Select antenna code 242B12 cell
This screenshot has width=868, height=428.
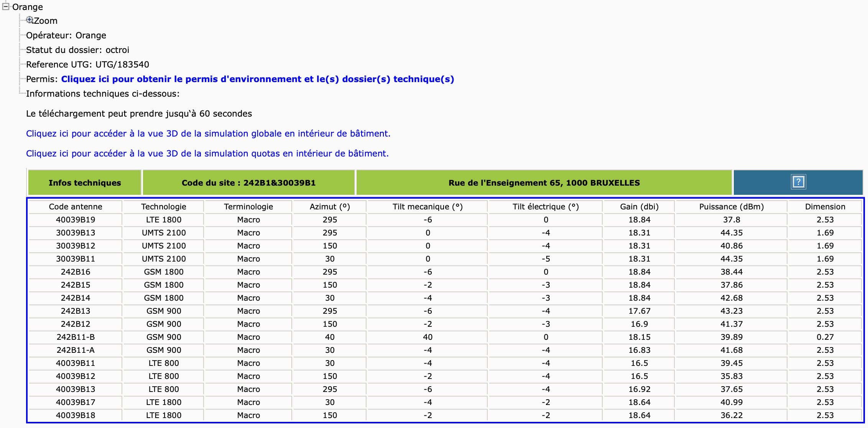[x=76, y=324]
